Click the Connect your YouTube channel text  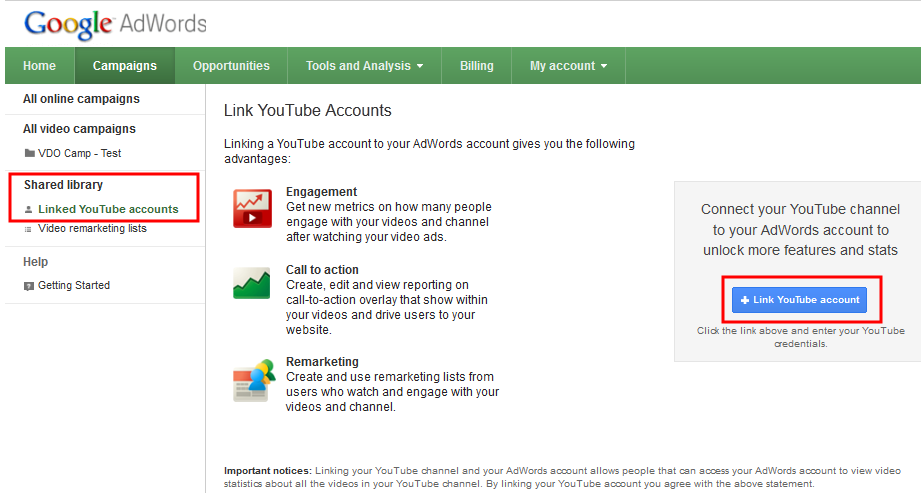coord(800,230)
